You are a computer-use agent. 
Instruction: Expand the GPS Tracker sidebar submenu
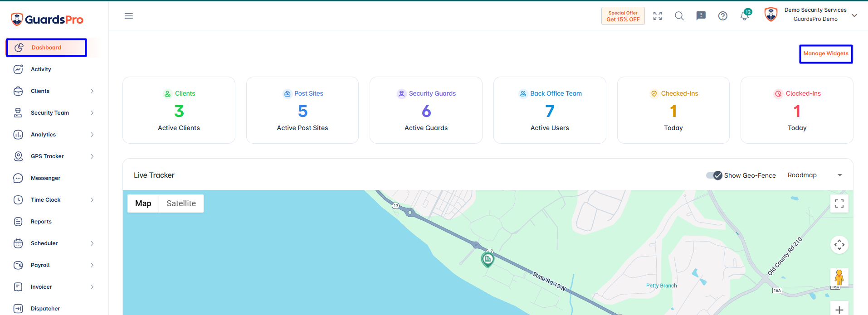(92, 156)
